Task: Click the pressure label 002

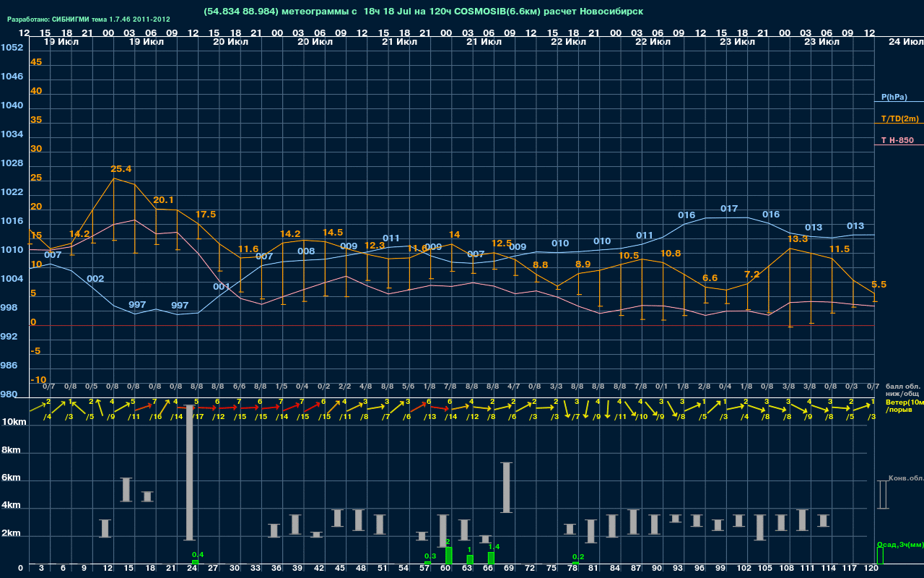Action: [x=95, y=279]
